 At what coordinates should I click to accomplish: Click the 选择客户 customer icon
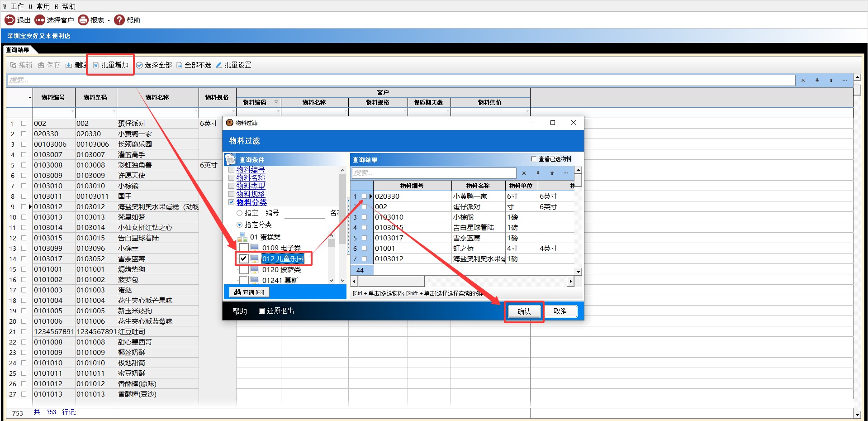40,20
